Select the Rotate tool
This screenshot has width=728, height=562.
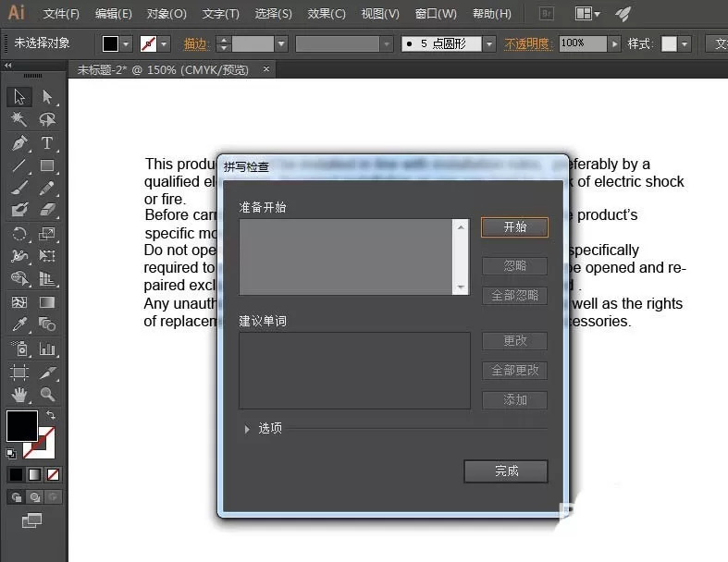tap(19, 234)
